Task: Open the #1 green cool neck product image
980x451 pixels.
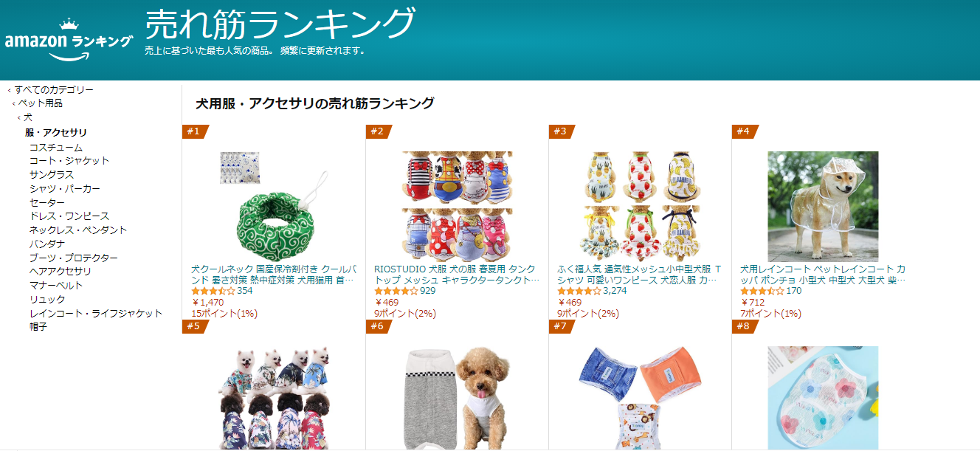Action: point(274,207)
